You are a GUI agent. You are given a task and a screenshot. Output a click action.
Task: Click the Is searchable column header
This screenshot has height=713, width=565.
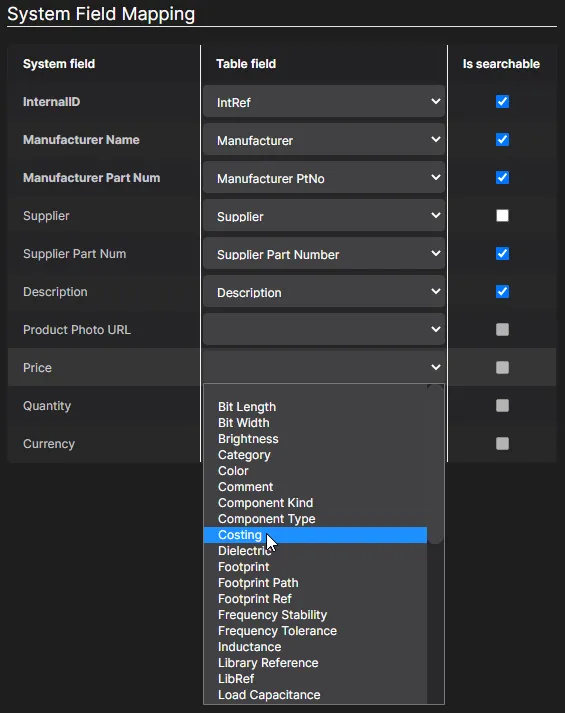click(501, 64)
